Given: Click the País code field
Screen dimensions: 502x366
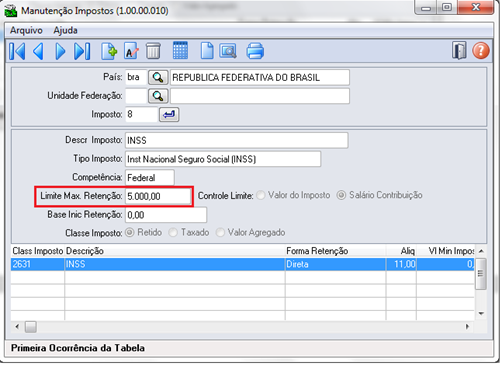Looking at the screenshot, I should [x=136, y=77].
